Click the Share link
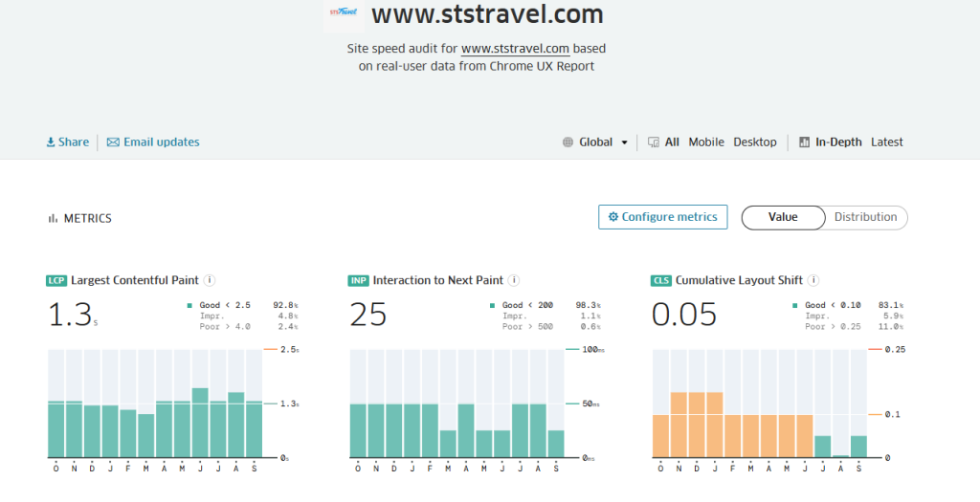Image resolution: width=980 pixels, height=502 pixels. [x=68, y=142]
